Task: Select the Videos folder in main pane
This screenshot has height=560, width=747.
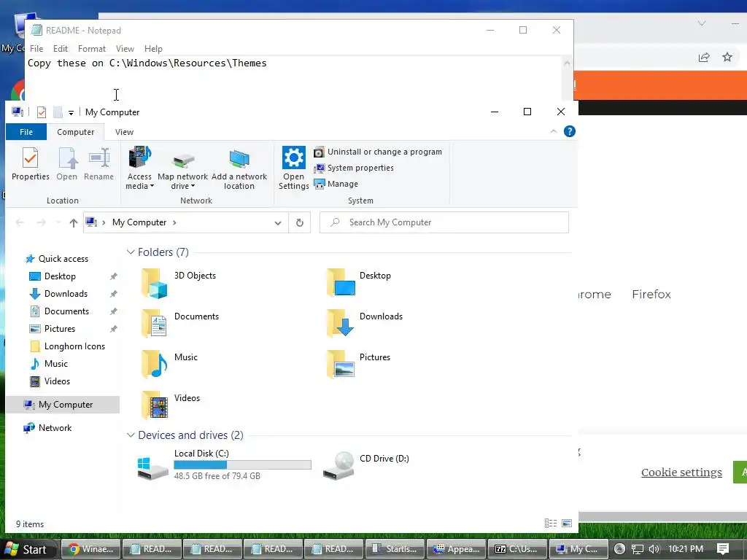Action: [x=155, y=405]
